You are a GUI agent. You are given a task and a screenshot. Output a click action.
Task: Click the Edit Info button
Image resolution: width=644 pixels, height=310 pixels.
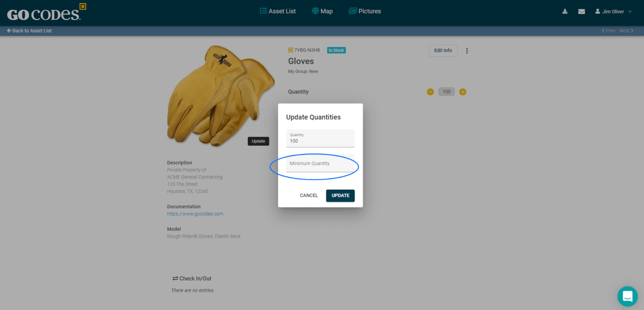(x=443, y=51)
